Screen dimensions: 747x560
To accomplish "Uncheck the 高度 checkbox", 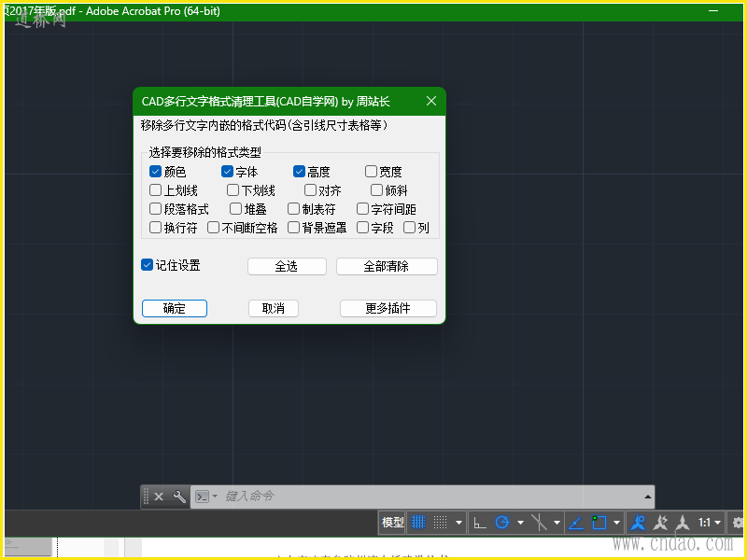I will point(299,171).
